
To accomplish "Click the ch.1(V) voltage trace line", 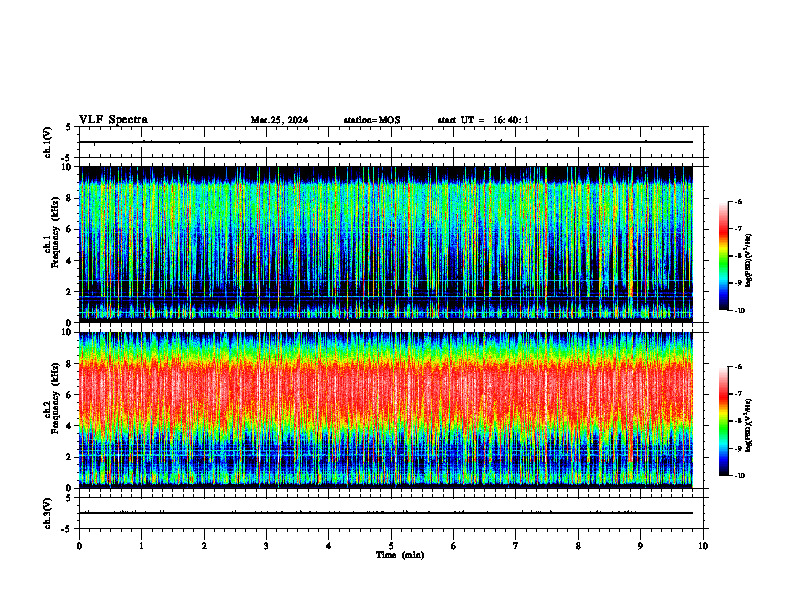I will (x=386, y=142).
